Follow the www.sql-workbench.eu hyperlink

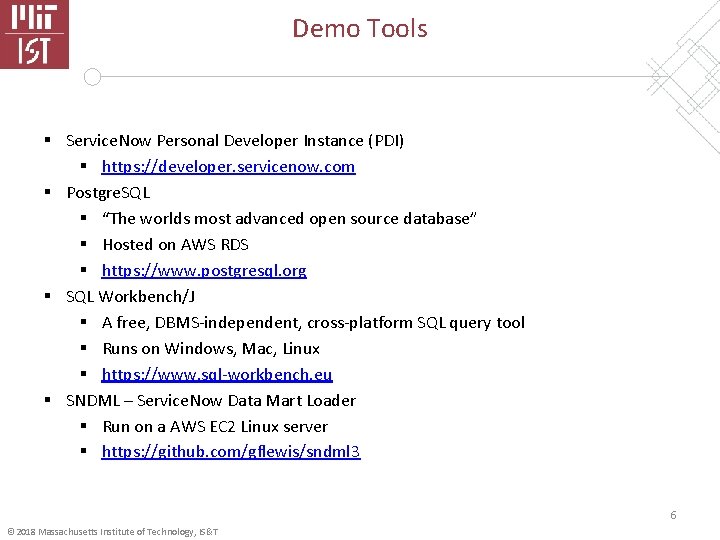[x=217, y=375]
